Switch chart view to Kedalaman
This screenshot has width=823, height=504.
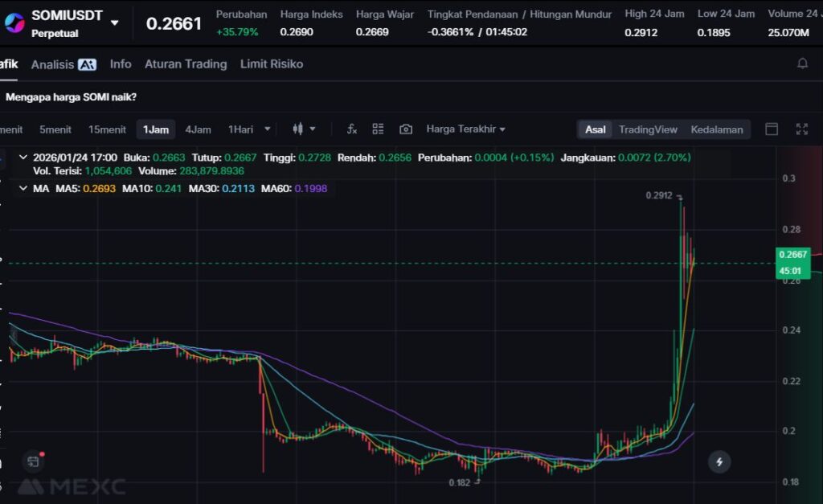coord(717,129)
